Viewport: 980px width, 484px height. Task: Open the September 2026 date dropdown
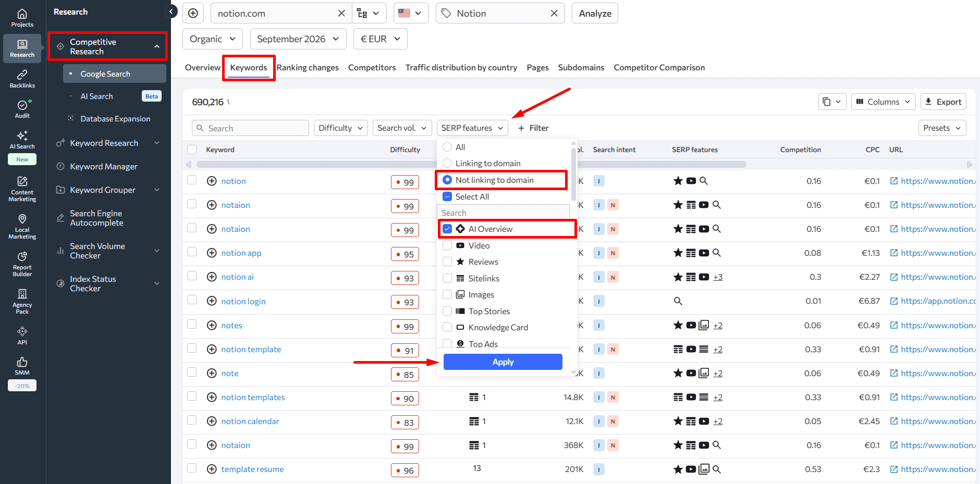coord(298,39)
